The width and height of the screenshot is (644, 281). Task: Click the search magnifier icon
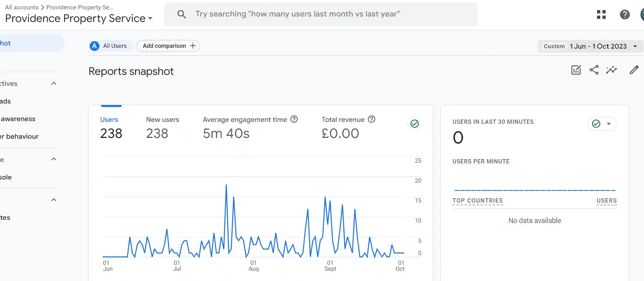click(x=181, y=15)
